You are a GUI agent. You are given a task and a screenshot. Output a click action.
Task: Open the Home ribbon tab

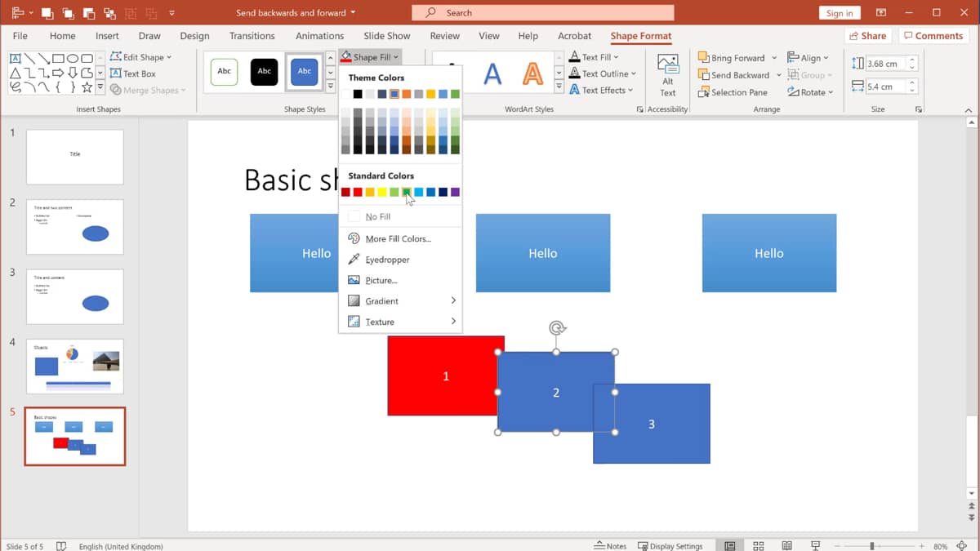coord(63,36)
